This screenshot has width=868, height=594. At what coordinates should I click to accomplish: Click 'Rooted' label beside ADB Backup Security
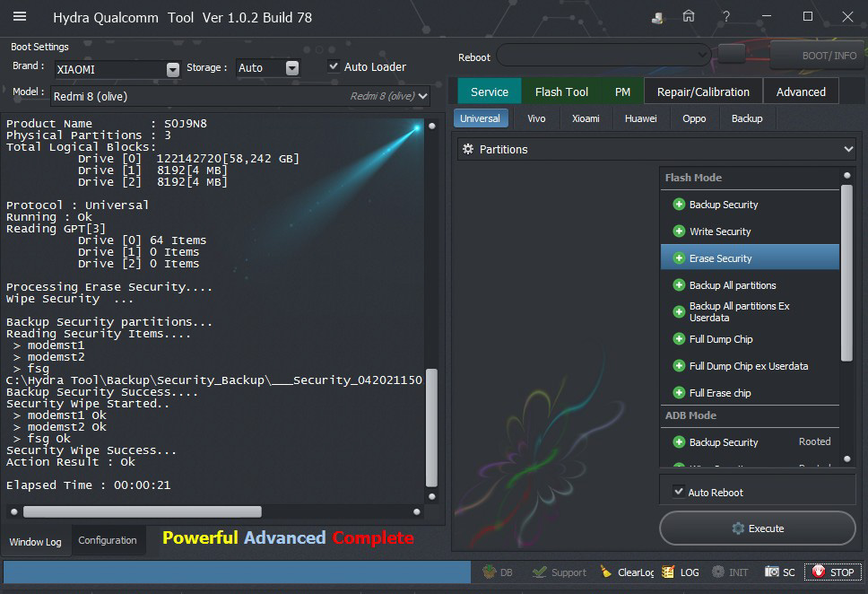click(814, 441)
